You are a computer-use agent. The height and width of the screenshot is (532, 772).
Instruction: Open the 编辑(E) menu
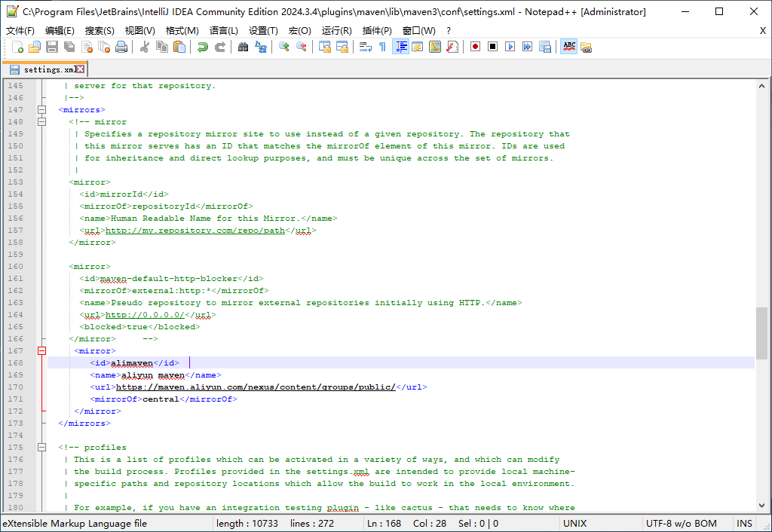click(60, 30)
